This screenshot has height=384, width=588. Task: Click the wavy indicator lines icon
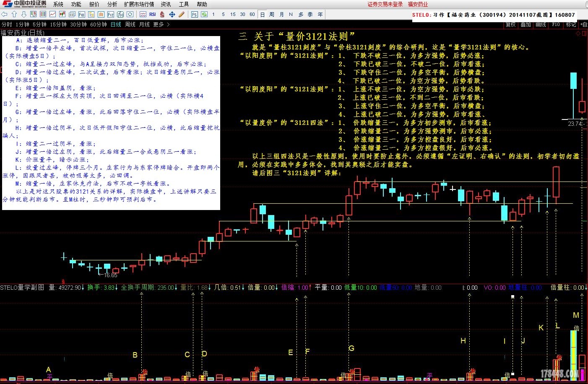pos(143,14)
